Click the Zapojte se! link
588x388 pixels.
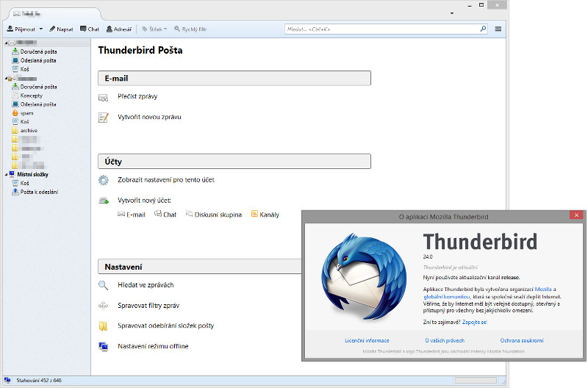point(474,322)
